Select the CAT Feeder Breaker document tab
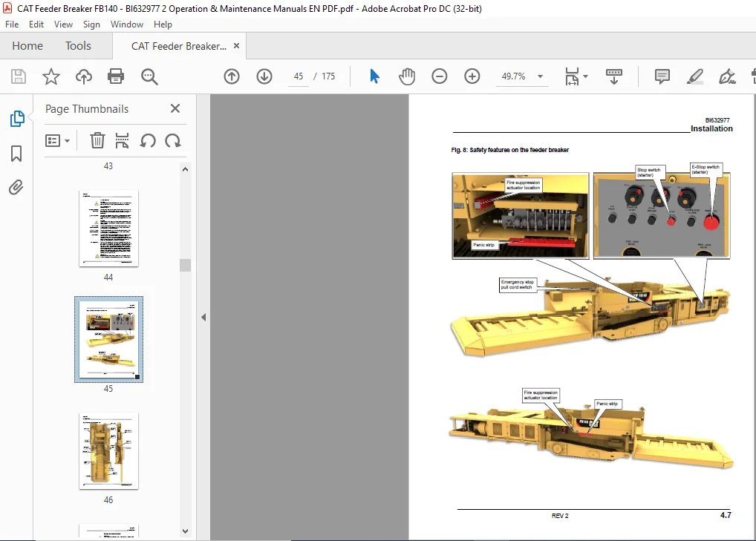Image resolution: width=756 pixels, height=541 pixels. coord(179,46)
